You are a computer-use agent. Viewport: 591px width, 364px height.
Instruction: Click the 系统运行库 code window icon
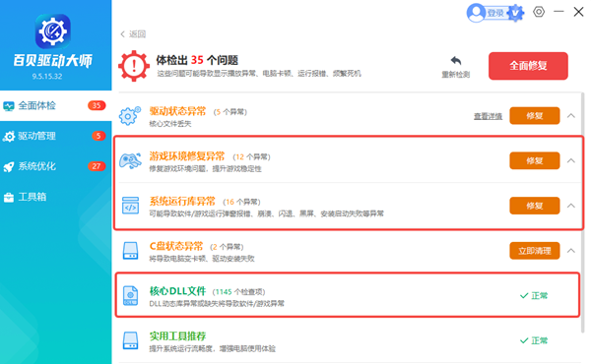click(130, 206)
